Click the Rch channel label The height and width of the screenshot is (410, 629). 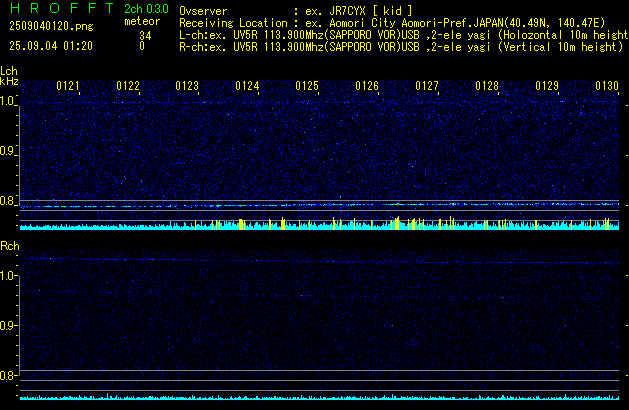pos(10,246)
